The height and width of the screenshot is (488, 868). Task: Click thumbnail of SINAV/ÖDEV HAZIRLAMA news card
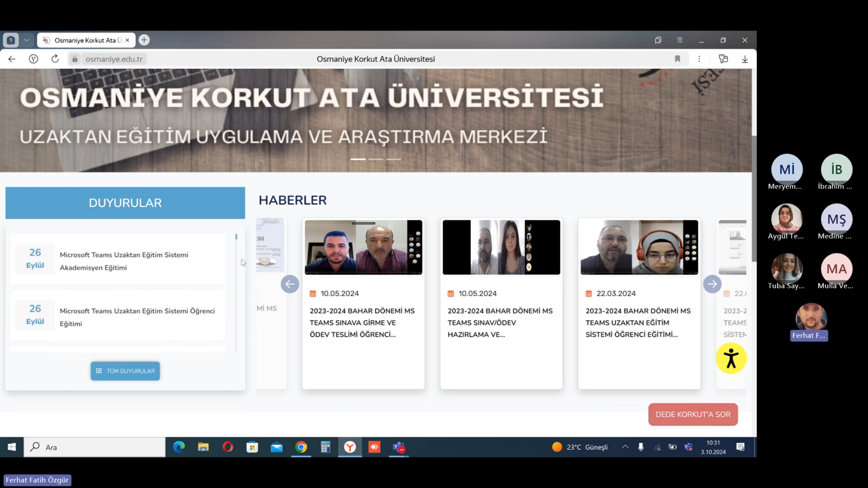[501, 247]
